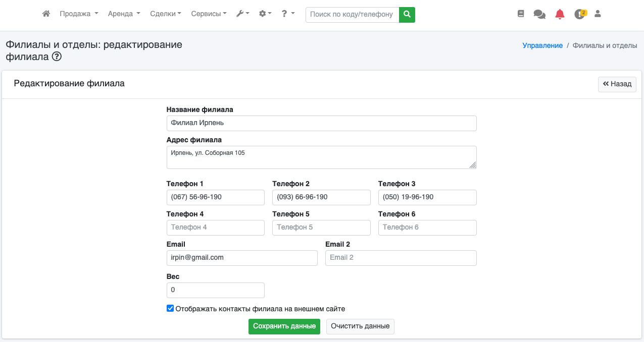
Task: Expand the question mark help dropdown
Action: [288, 14]
